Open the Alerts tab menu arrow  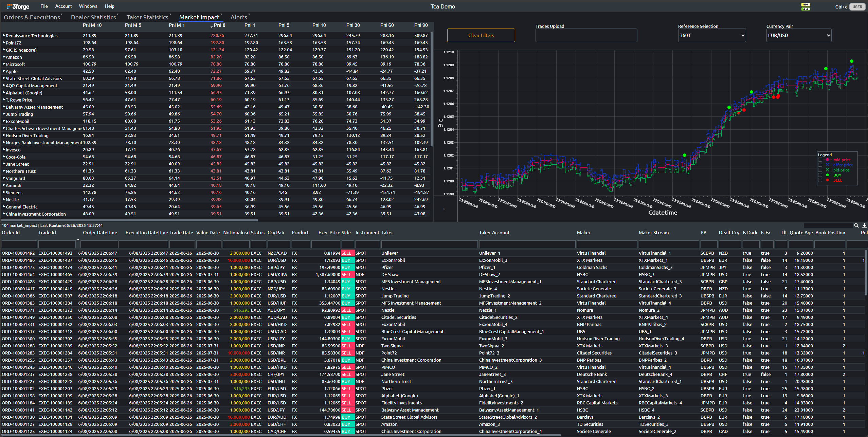click(x=249, y=14)
